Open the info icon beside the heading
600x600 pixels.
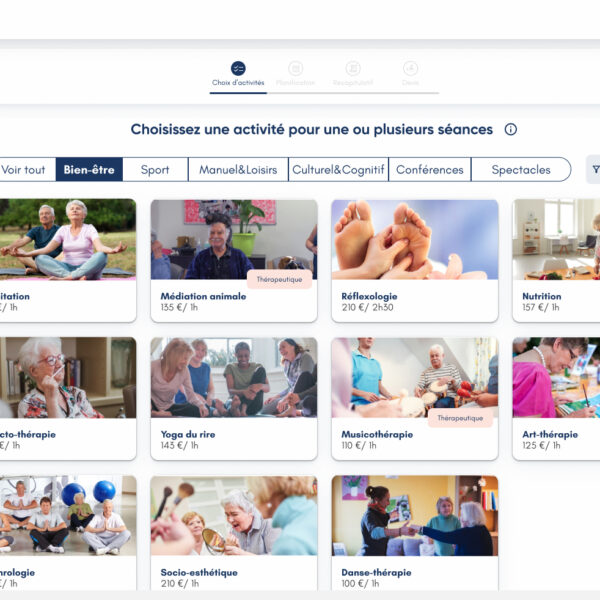pyautogui.click(x=510, y=129)
